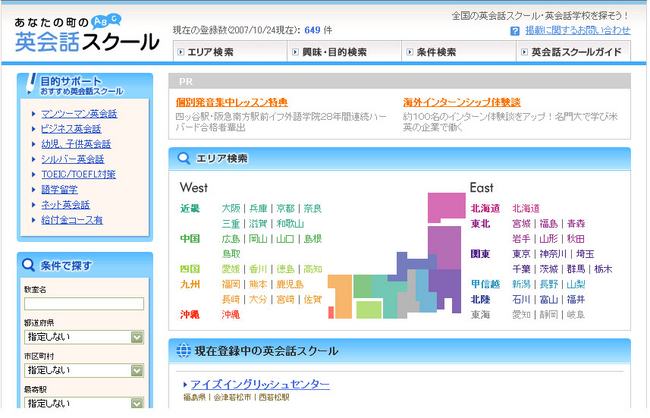Click the globe icon beside 現在登録中の英会話スクール

tap(183, 351)
